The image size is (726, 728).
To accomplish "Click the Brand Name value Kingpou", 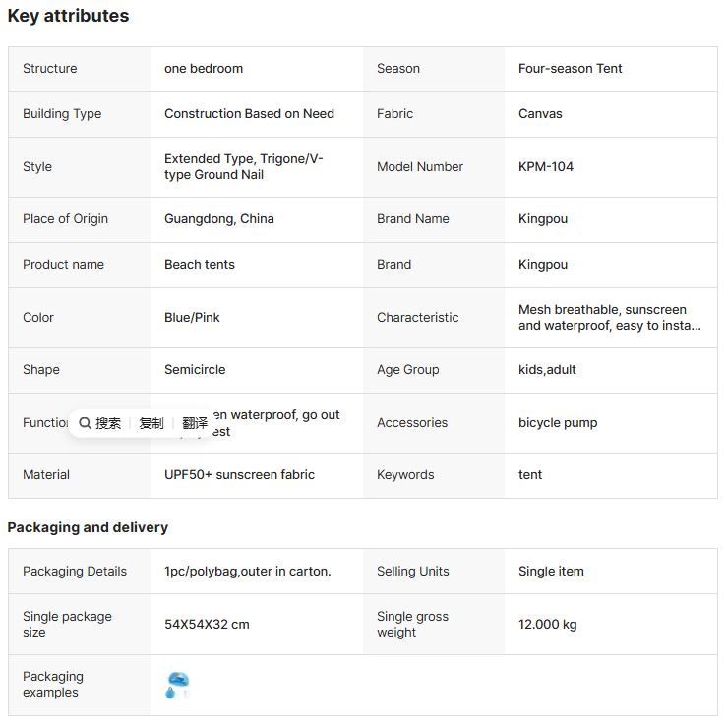I will [543, 219].
